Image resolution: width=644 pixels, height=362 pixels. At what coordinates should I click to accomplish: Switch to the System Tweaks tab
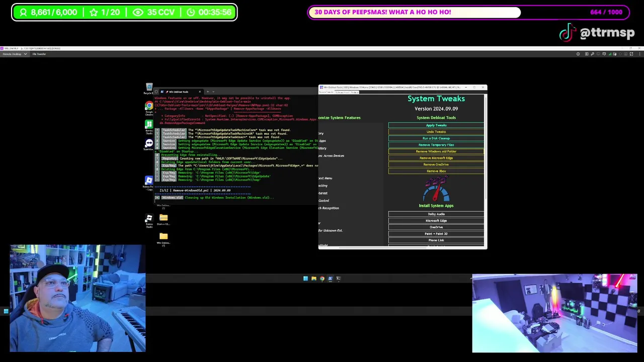click(327, 93)
